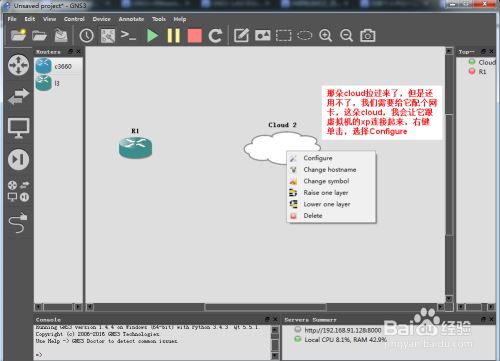This screenshot has width=500, height=361.
Task: Close the Routers panel
Action: [x=78, y=51]
